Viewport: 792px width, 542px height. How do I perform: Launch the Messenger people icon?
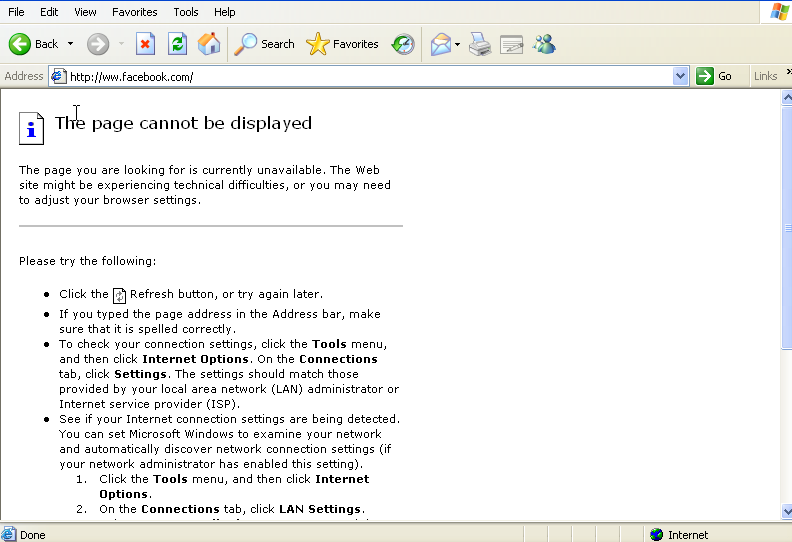544,44
